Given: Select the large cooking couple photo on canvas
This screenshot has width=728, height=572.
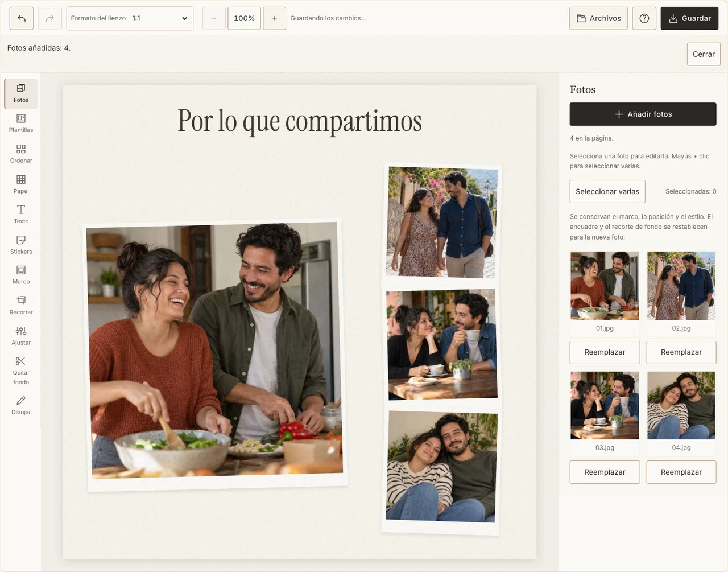Looking at the screenshot, I should 216,354.
